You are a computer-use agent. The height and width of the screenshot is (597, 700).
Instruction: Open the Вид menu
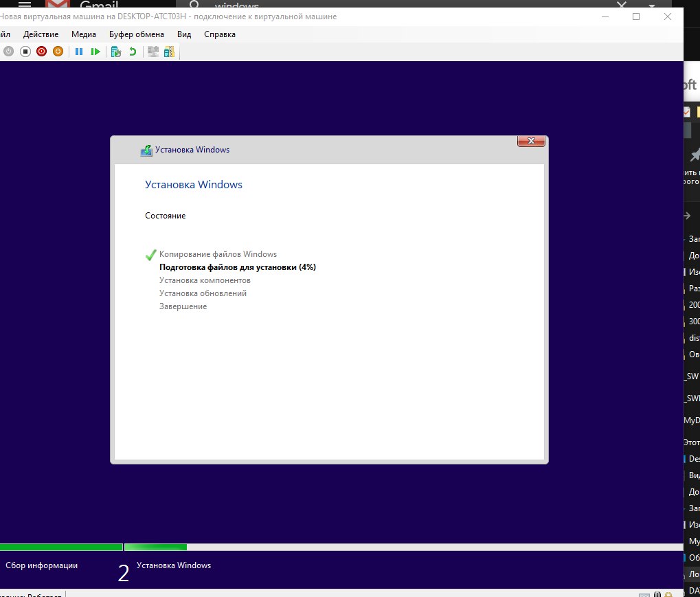point(184,34)
